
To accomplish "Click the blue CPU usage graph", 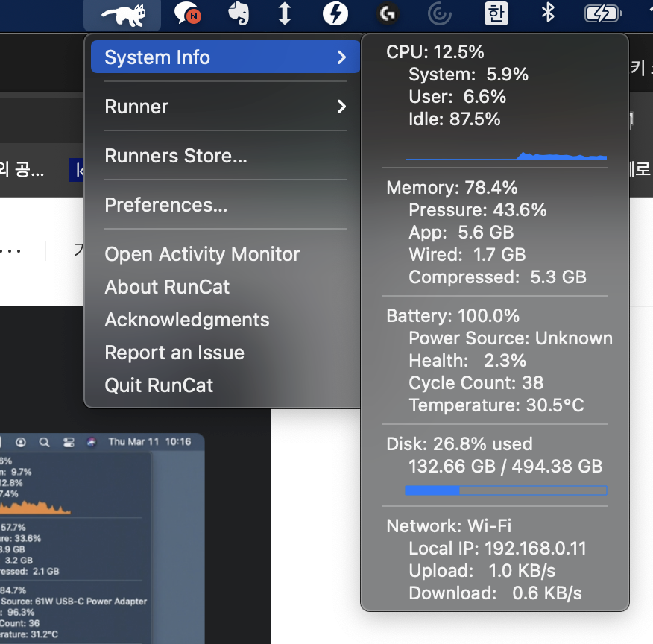I will coord(506,155).
